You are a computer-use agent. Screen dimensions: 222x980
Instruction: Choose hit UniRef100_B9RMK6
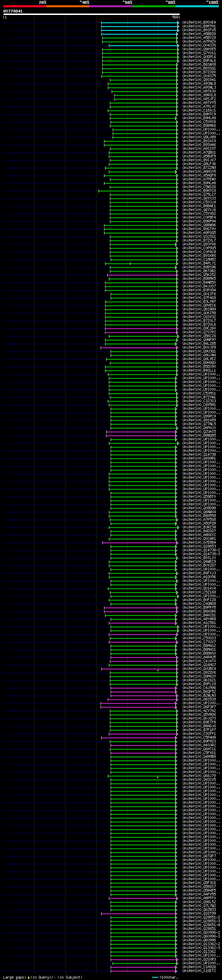pyautogui.click(x=199, y=126)
